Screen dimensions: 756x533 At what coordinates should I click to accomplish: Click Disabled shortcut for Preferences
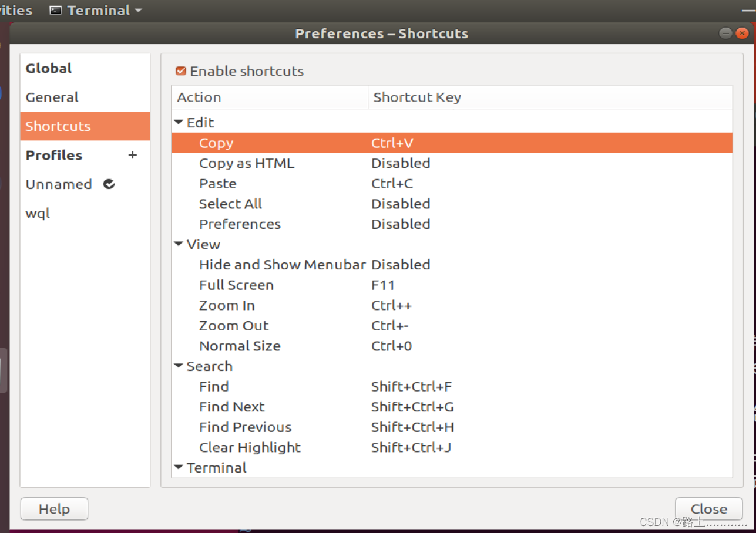coord(401,224)
